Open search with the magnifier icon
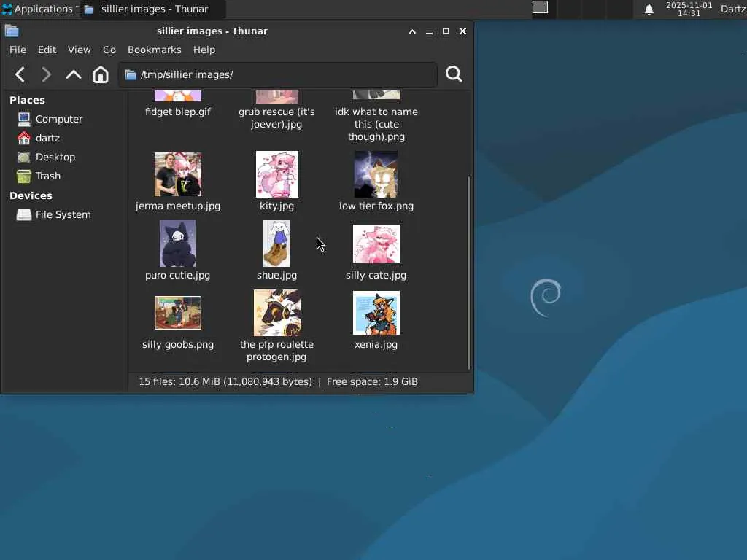The height and width of the screenshot is (560, 747). pos(454,74)
